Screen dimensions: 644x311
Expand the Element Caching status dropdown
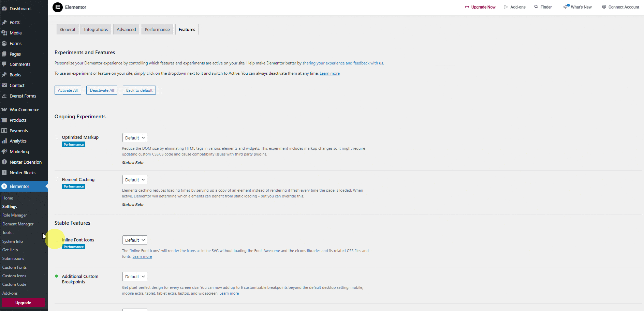pos(135,180)
